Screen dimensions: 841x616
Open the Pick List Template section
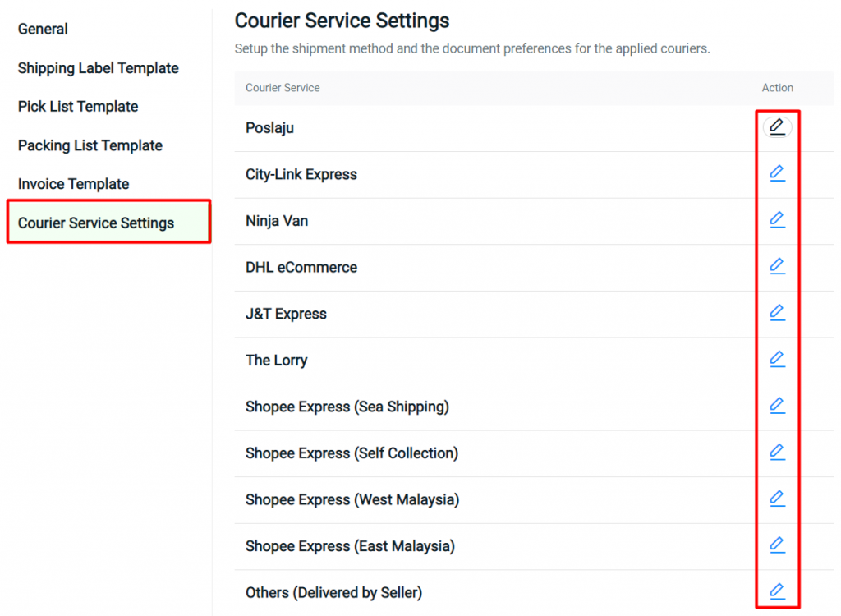point(77,107)
